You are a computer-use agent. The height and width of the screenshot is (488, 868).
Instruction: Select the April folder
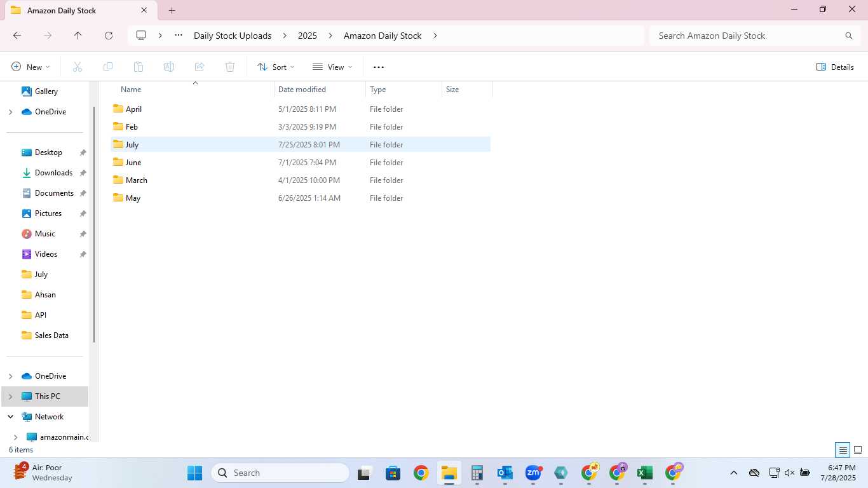(x=301, y=109)
